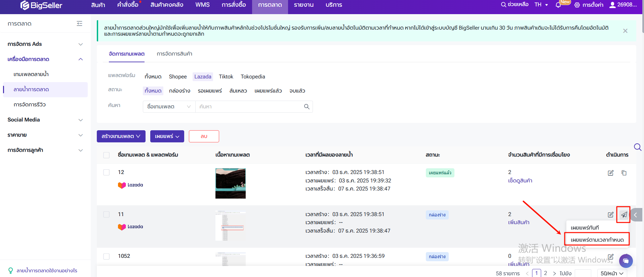
Task: Click the notification bell icon
Action: pos(558,5)
